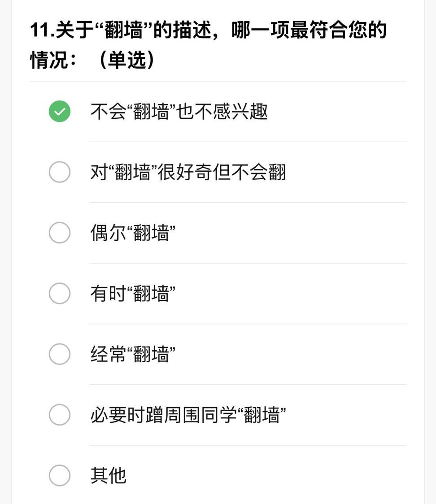This screenshot has width=436, height=504.
Task: Choose the 有时“翻墙” text label
Action: click(x=133, y=293)
